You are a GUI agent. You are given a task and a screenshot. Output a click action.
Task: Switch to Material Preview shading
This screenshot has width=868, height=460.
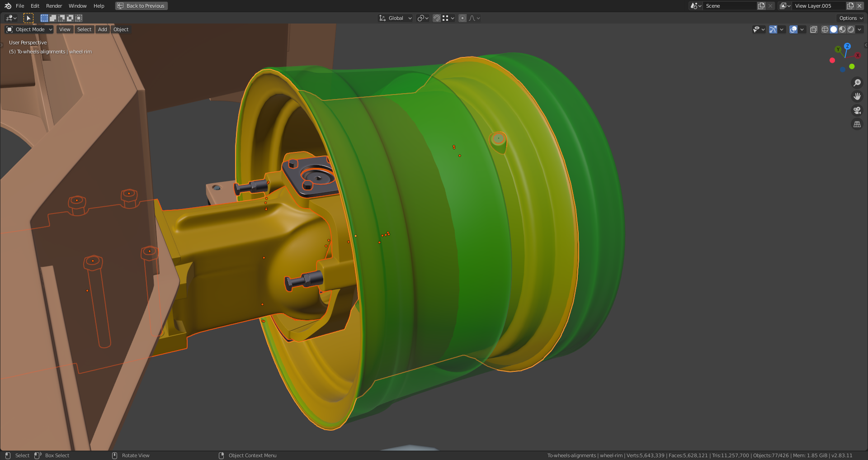coord(842,29)
